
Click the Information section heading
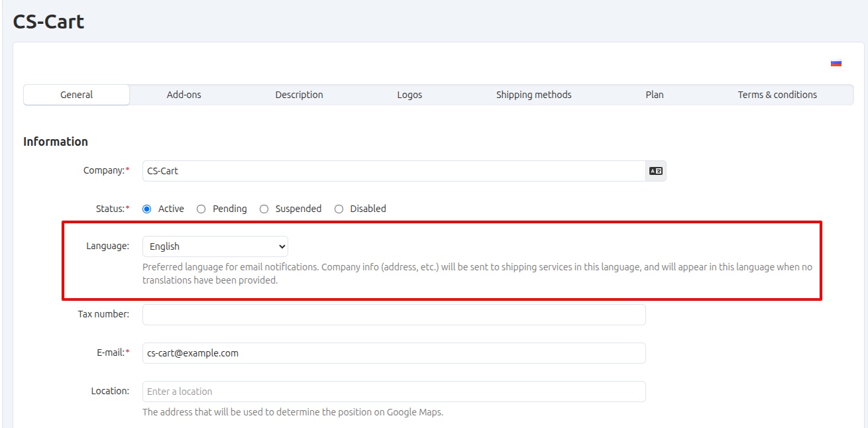click(56, 142)
